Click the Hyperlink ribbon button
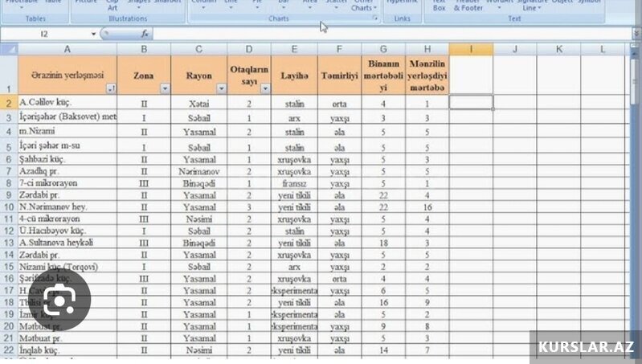The width and height of the screenshot is (642, 364). pos(402,4)
